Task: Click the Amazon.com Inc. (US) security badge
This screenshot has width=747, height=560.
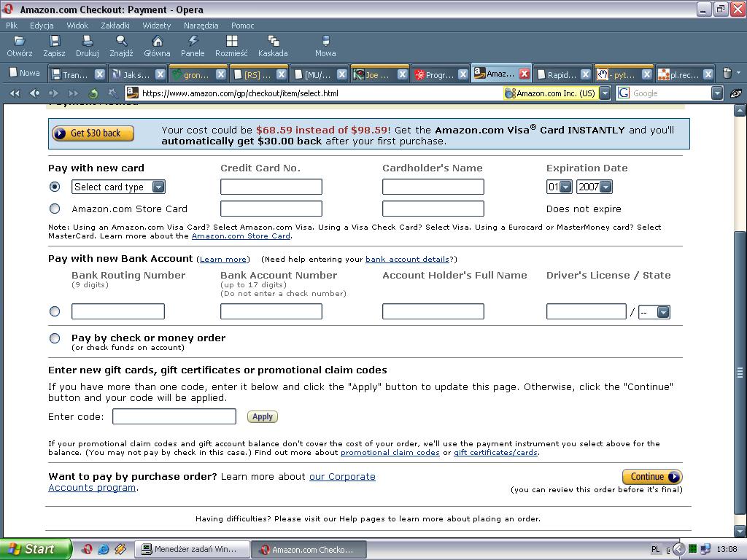Action: pos(550,93)
